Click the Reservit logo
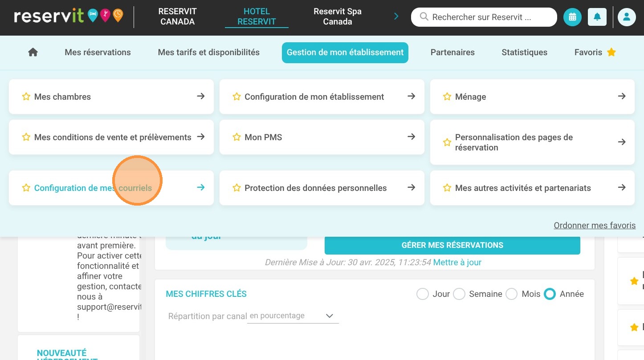This screenshot has width=644, height=360. pos(69,16)
